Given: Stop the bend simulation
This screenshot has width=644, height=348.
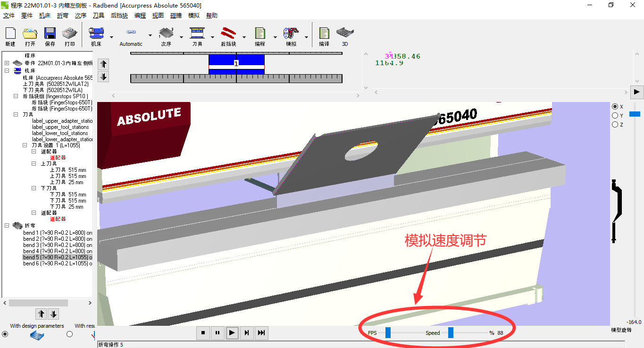Looking at the screenshot, I should (x=203, y=333).
